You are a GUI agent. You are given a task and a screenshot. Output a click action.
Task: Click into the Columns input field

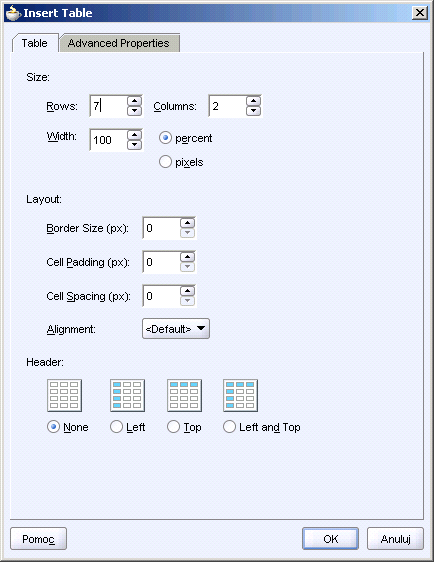pyautogui.click(x=228, y=106)
